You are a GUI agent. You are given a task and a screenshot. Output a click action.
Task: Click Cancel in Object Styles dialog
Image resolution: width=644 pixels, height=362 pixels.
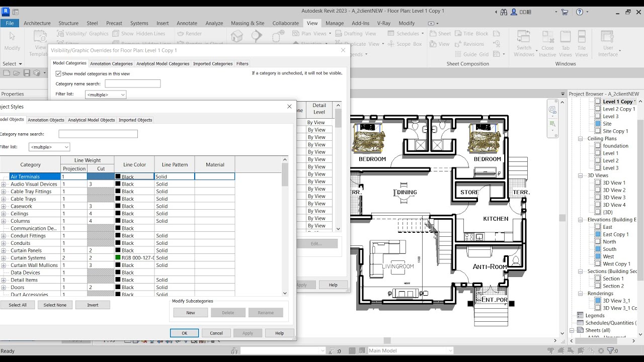[216, 333]
